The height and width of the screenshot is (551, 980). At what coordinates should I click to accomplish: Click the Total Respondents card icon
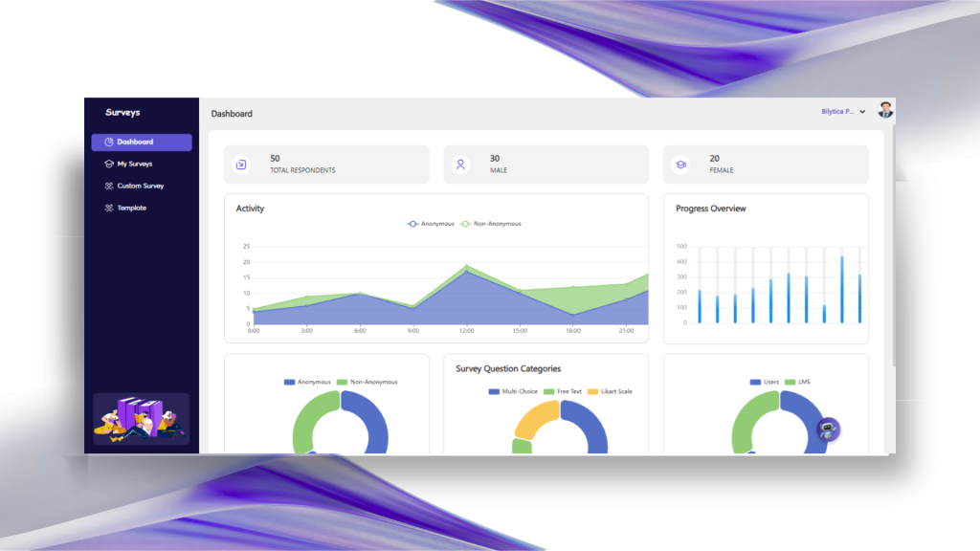pyautogui.click(x=241, y=165)
